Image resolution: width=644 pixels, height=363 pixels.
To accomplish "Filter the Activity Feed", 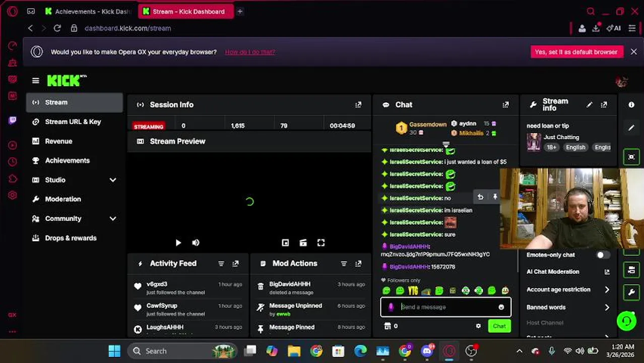I will coord(221,264).
